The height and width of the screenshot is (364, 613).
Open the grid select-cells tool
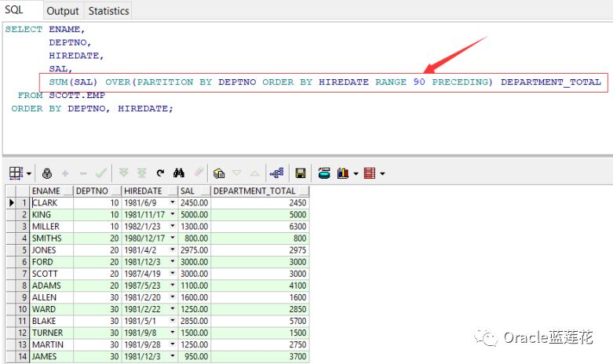[16, 173]
